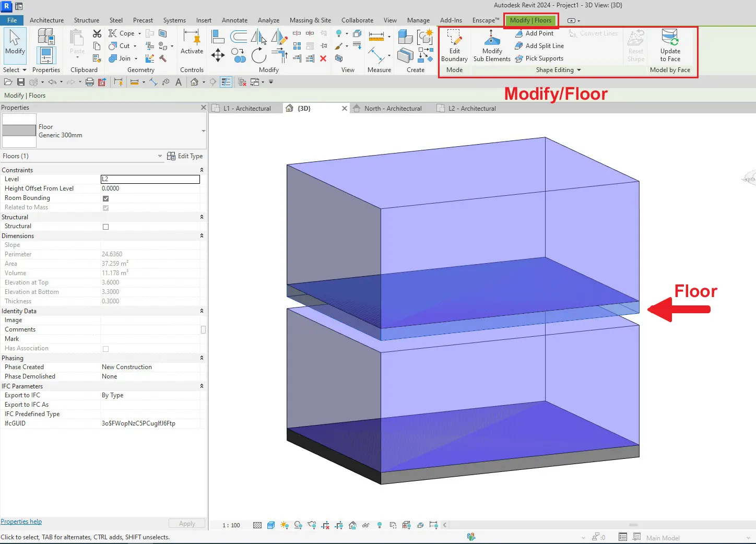Click the Text tool 'A' icon
This screenshot has width=756, height=544.
[x=179, y=82]
